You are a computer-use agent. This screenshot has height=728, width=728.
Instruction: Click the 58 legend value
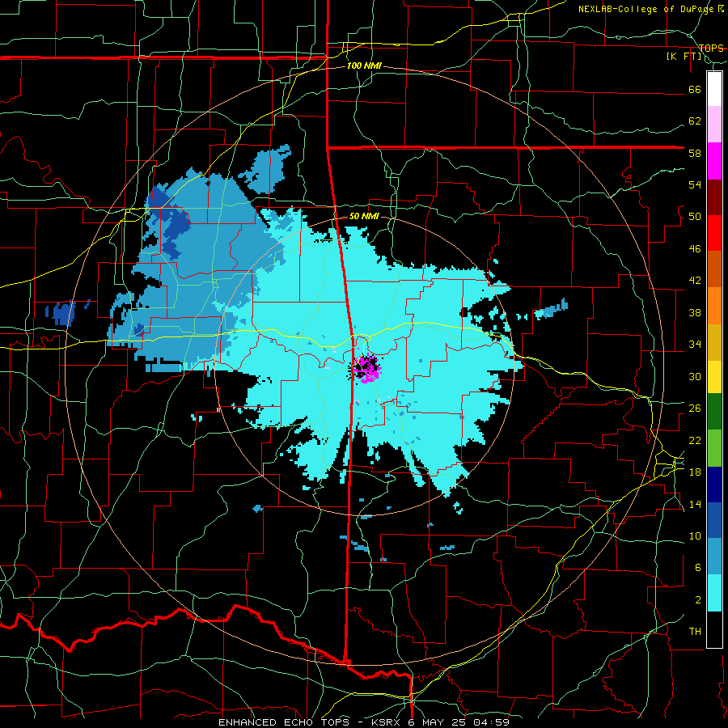695,153
